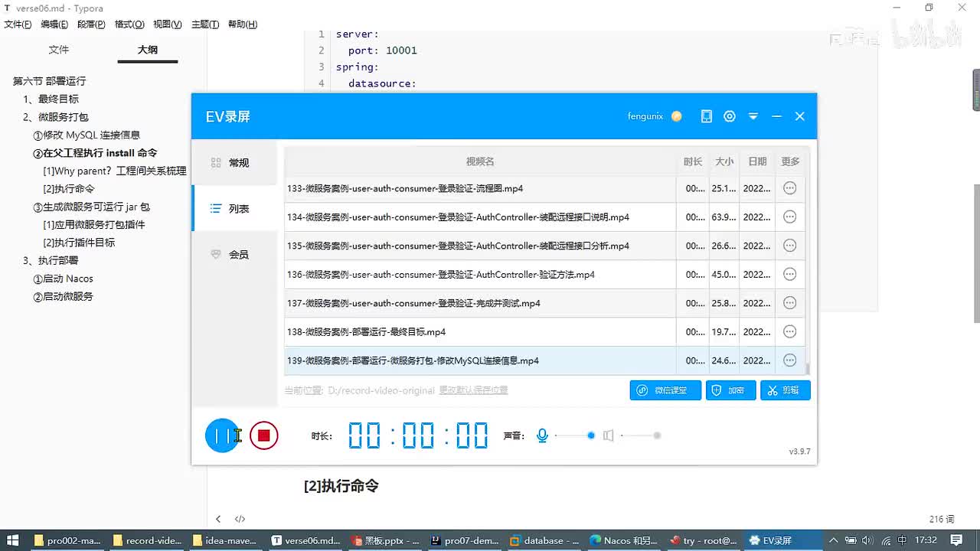The image size is (980, 551).
Task: Open more options for video 134
Action: (790, 217)
